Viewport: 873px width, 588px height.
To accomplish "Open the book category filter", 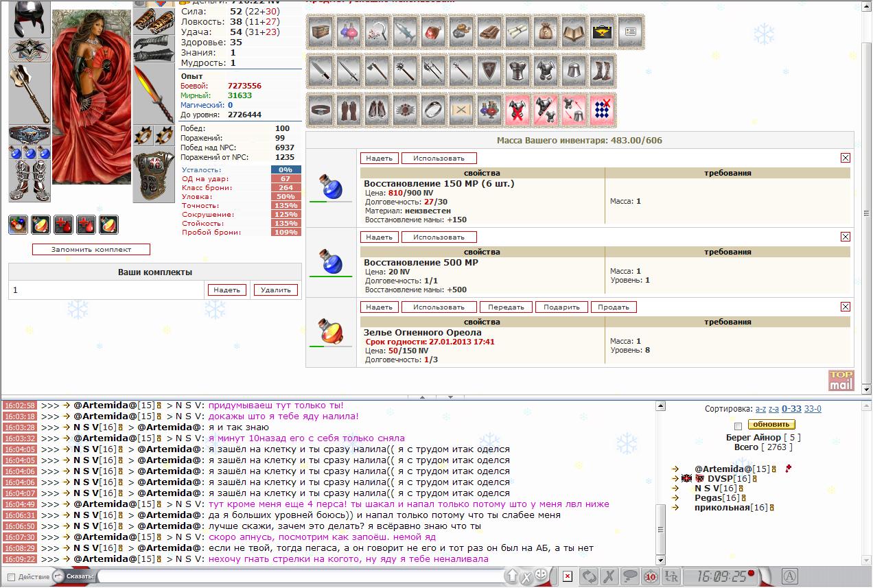I will [575, 32].
